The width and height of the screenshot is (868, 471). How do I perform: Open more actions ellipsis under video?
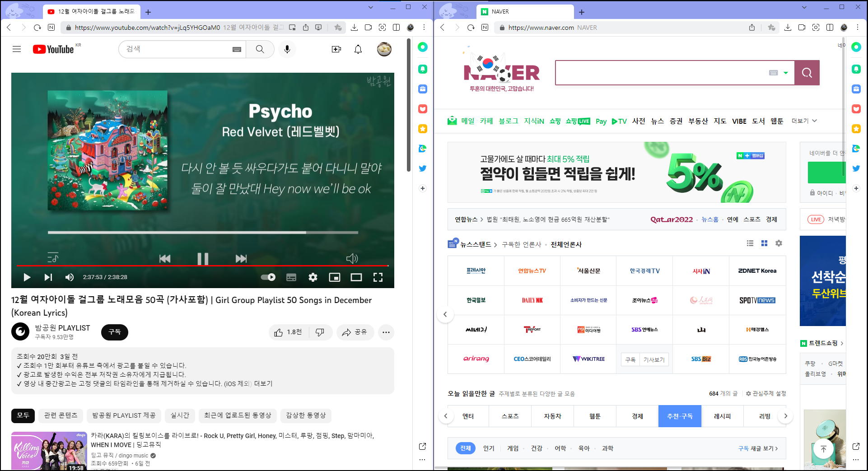(386, 332)
